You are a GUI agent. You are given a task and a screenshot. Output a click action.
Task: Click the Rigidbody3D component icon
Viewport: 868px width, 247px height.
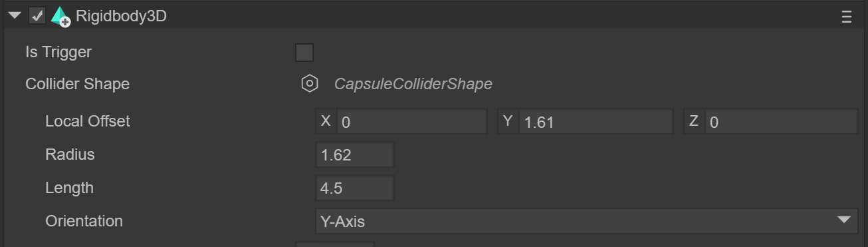60,17
